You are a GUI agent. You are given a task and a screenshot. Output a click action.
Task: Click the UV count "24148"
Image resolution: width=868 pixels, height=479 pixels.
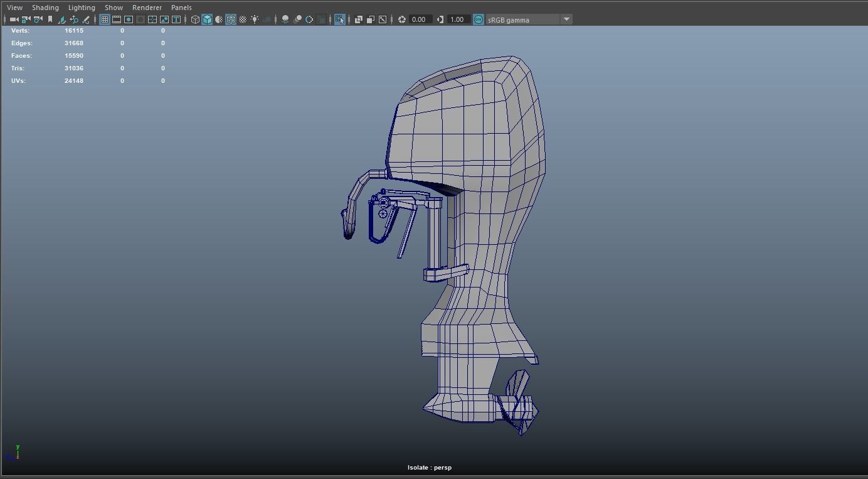[74, 80]
